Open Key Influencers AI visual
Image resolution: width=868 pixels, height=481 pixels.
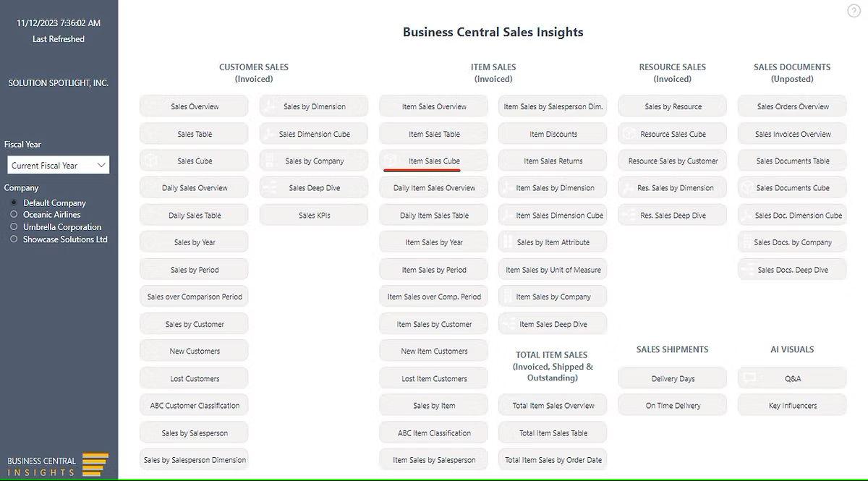[x=792, y=406]
